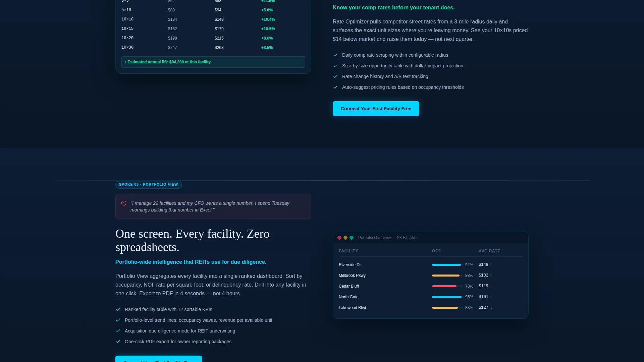Click the 'One screen. Every facility' heading
The width and height of the screenshot is (644, 362).
(x=192, y=240)
